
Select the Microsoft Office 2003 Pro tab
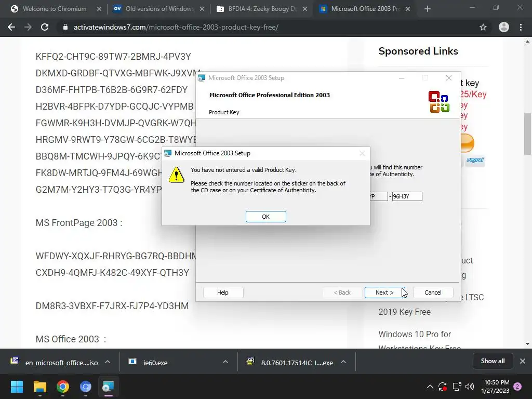(365, 9)
